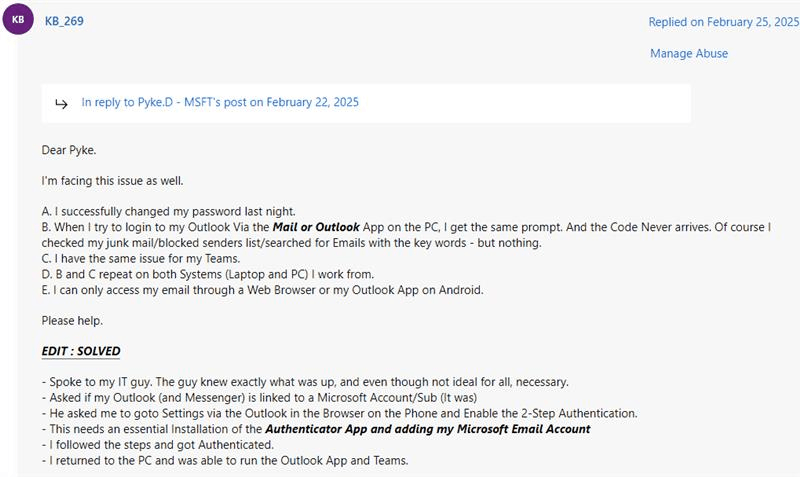800x477 pixels.
Task: Click line A about changed password
Action: click(x=168, y=211)
